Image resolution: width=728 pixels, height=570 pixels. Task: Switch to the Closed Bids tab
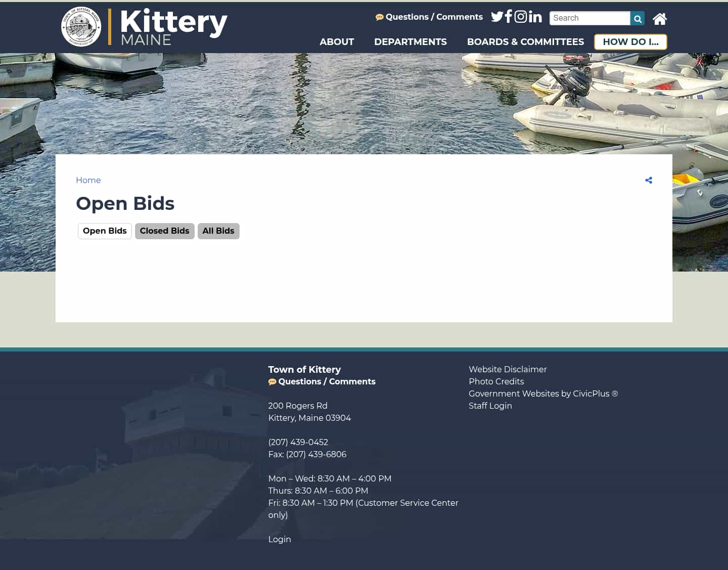tap(164, 231)
